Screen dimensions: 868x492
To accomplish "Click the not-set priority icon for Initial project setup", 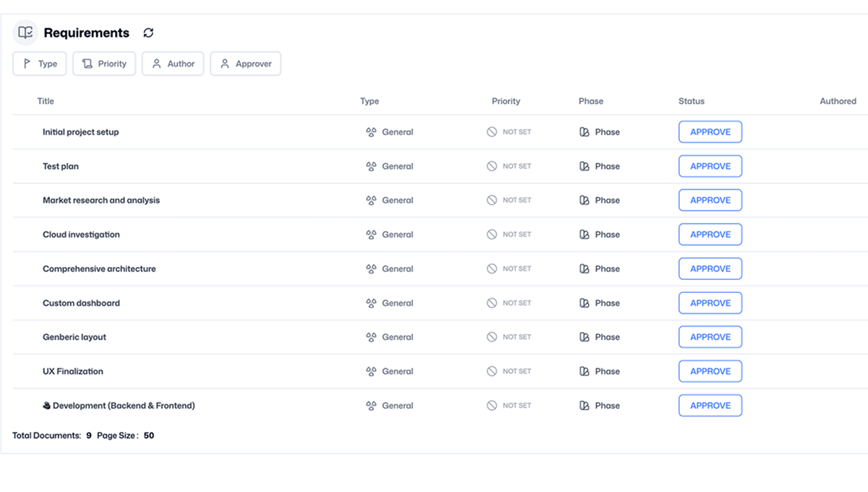I will click(x=492, y=132).
